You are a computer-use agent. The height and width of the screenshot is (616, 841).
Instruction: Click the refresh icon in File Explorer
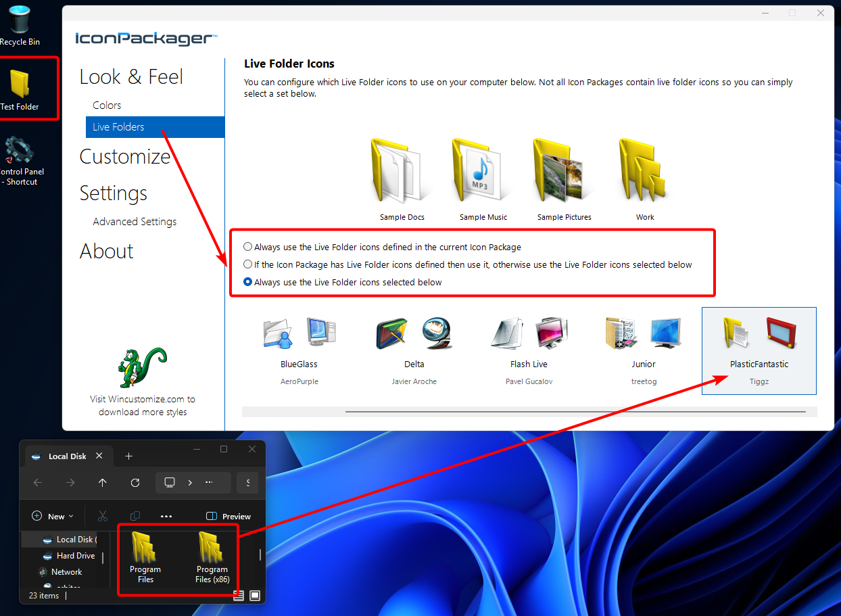tap(135, 483)
